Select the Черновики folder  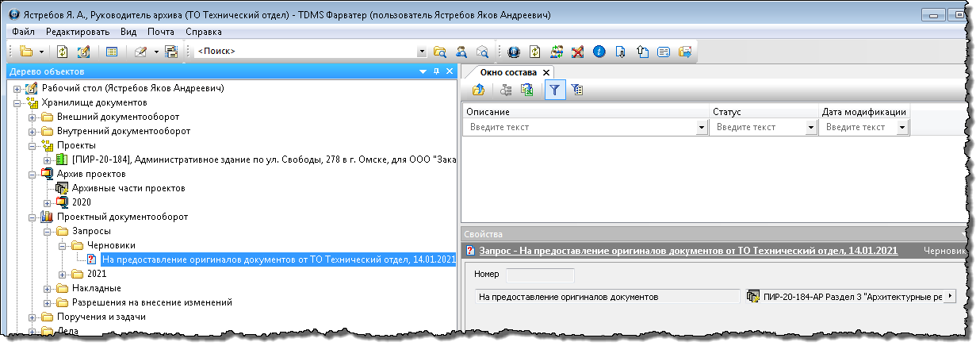pos(111,245)
